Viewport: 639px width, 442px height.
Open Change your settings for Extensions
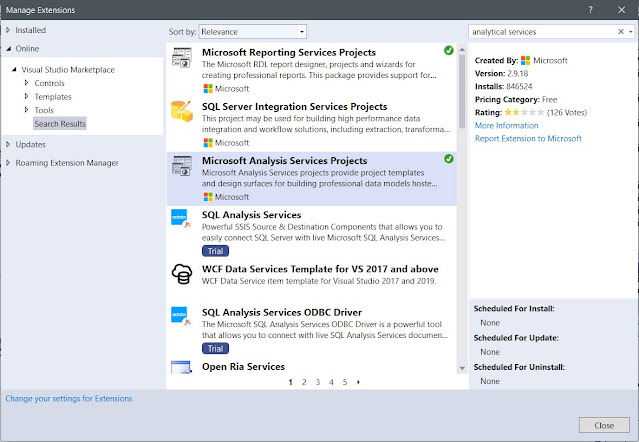(x=69, y=398)
